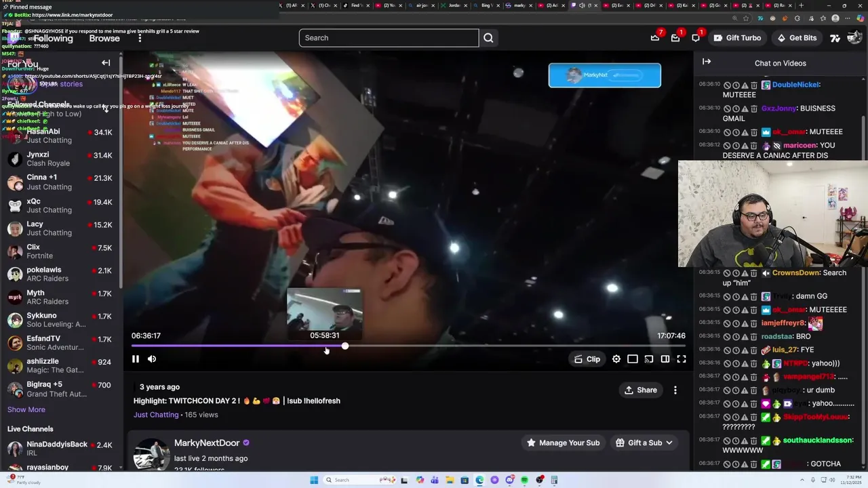Pause the video playback

[136, 359]
